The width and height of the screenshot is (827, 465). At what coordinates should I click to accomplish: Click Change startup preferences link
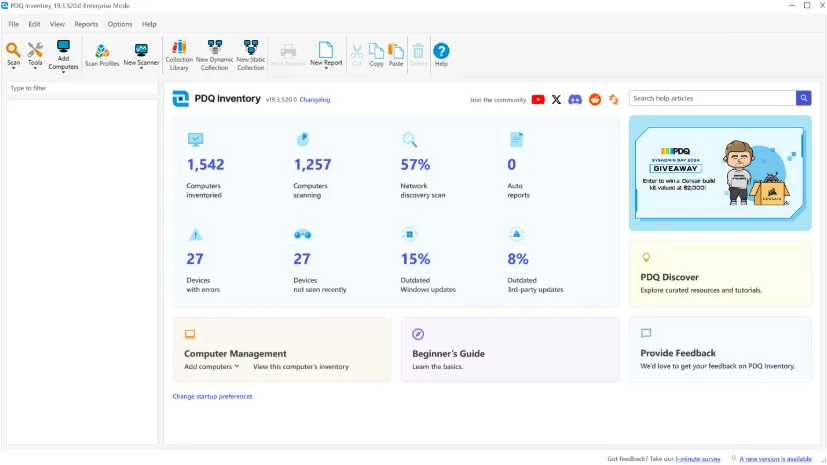click(213, 396)
